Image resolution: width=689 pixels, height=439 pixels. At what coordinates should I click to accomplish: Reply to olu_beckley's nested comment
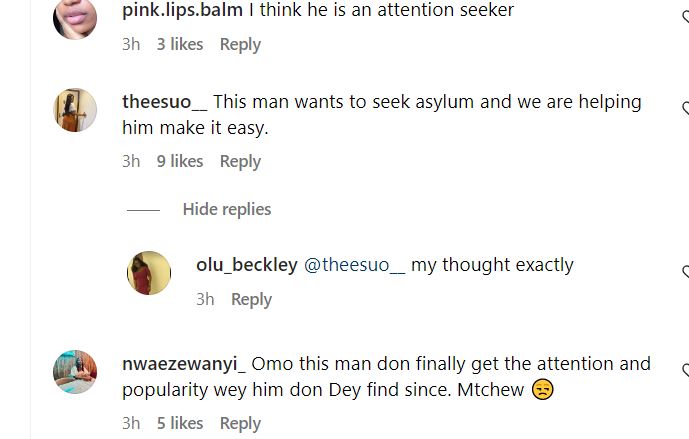(x=251, y=299)
